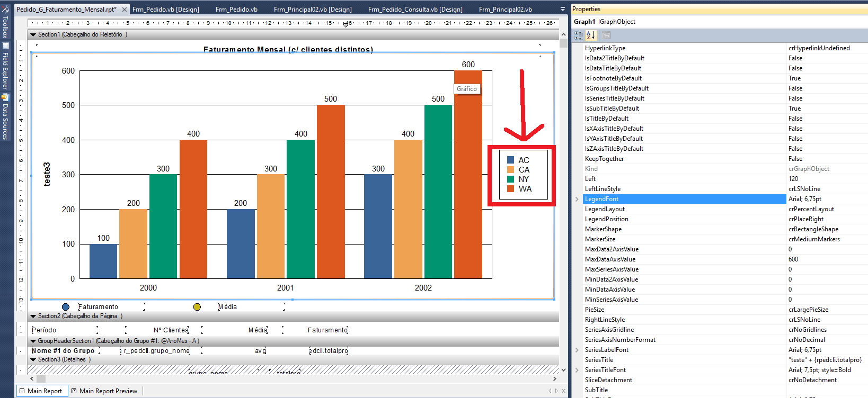This screenshot has width=868, height=398.
Task: Select the yellow Média circle marker
Action: [197, 307]
